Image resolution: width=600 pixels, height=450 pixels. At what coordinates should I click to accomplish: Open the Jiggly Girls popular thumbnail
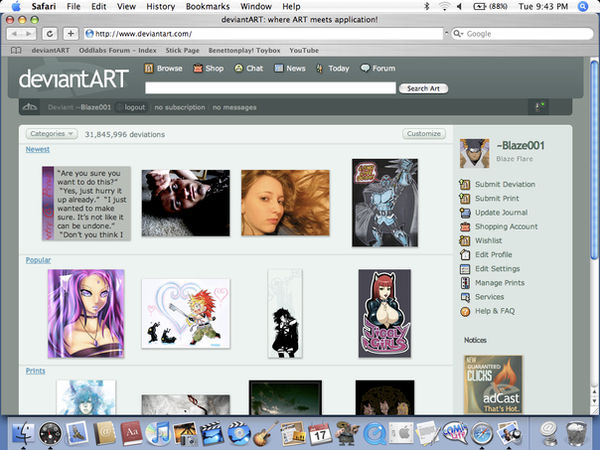pyautogui.click(x=385, y=313)
